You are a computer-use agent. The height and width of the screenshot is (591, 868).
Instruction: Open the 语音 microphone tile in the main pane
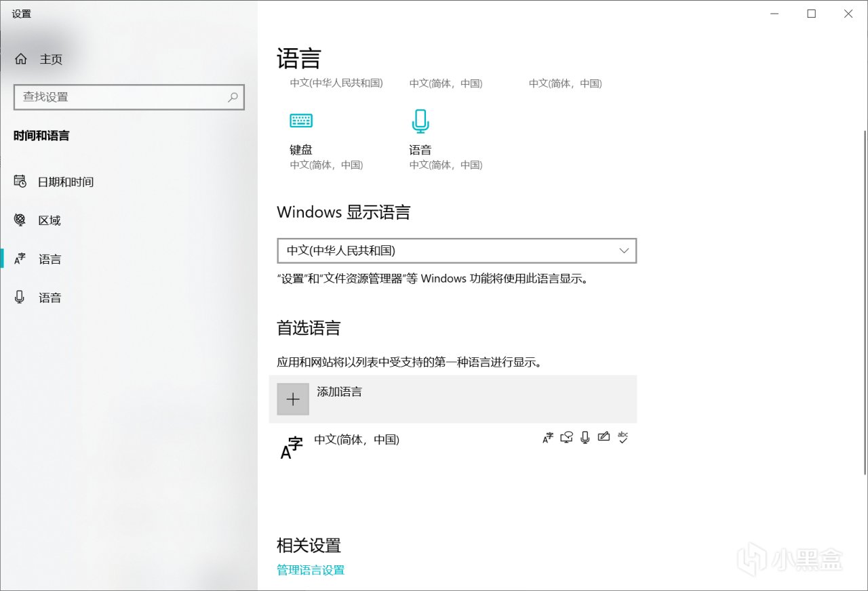click(x=446, y=141)
